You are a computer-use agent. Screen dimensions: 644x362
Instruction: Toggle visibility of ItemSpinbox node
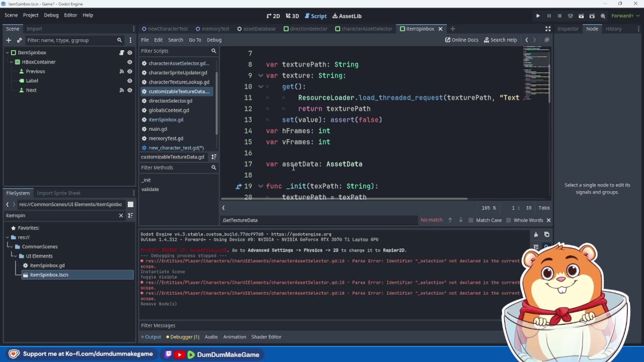click(130, 53)
